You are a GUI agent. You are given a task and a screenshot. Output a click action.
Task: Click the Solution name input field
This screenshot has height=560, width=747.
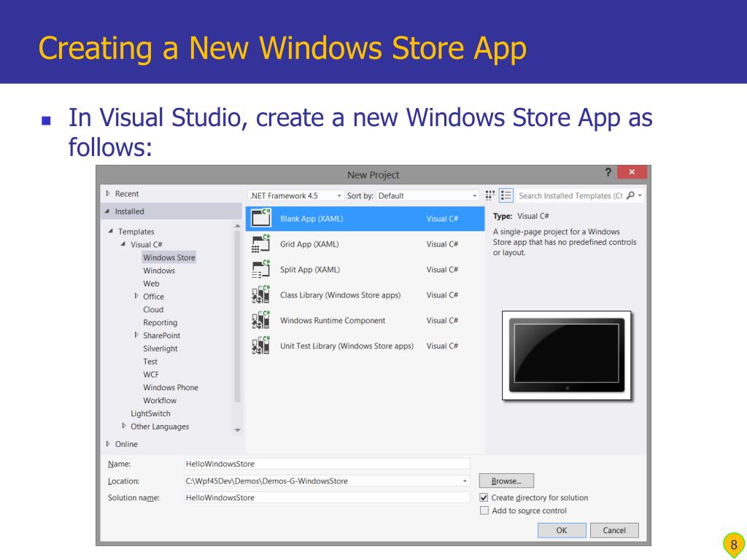[327, 497]
